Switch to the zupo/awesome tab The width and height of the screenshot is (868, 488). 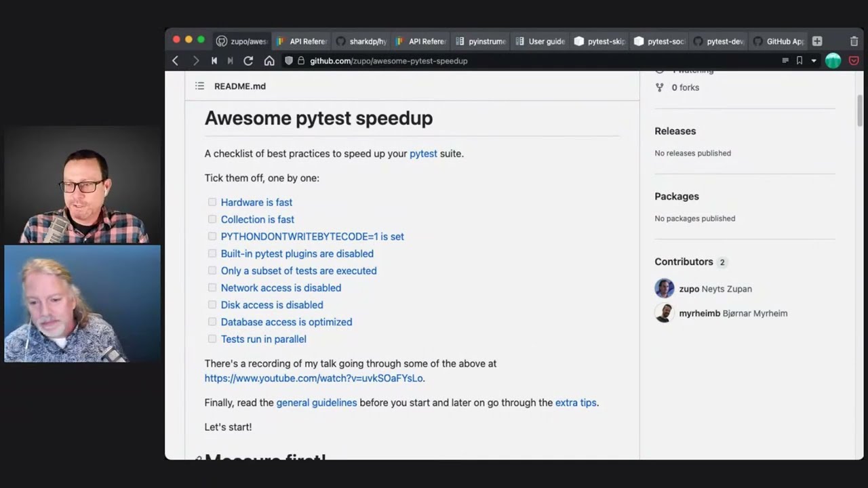[243, 41]
